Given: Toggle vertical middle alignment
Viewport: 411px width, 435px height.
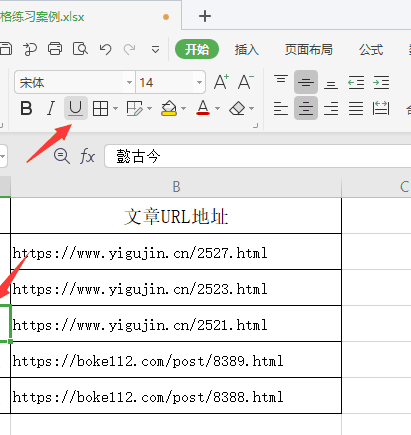Looking at the screenshot, I should [x=306, y=82].
